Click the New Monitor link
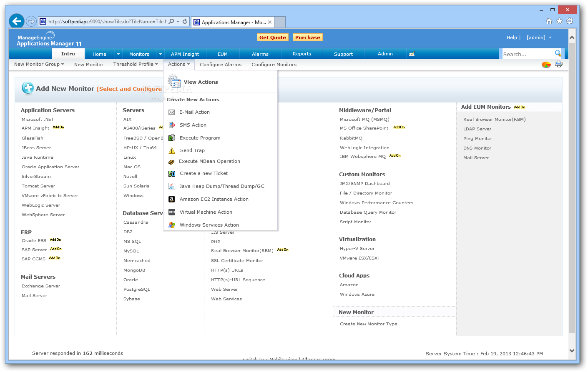Viewport: 588px width, 372px height. (x=89, y=65)
